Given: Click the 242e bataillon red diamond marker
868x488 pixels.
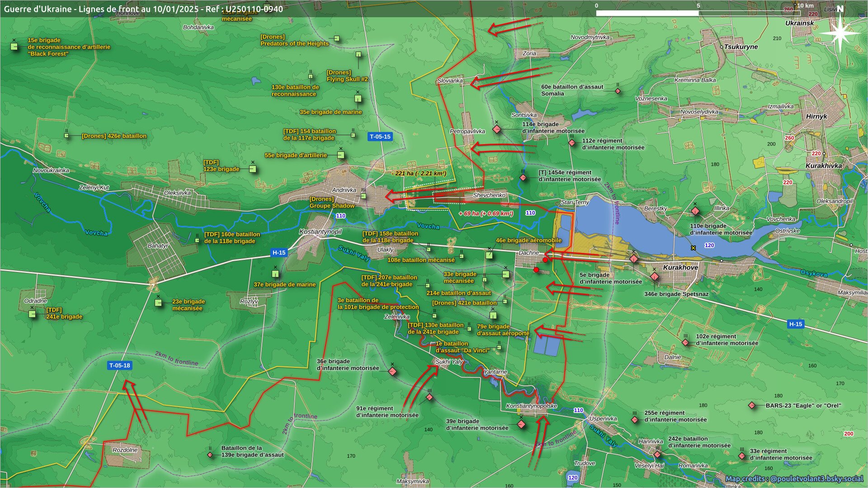Looking at the screenshot, I should point(657,455).
